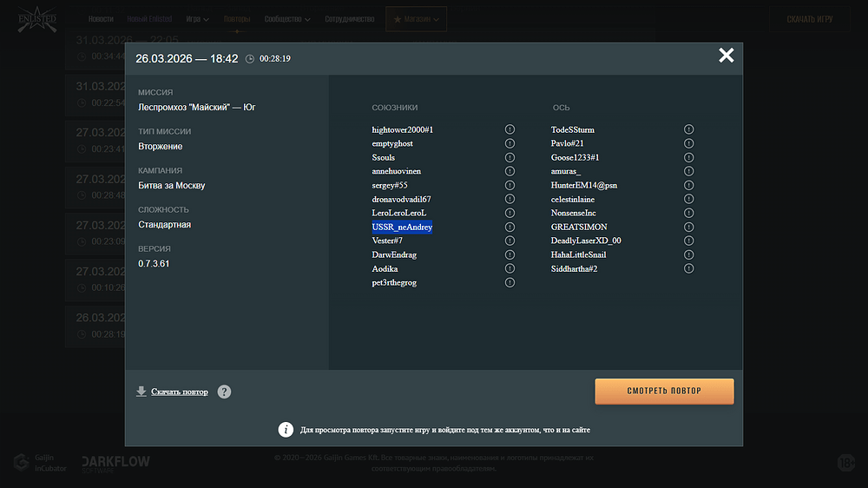Open the Магазин dropdown
This screenshot has width=868, height=488.
[x=417, y=18]
